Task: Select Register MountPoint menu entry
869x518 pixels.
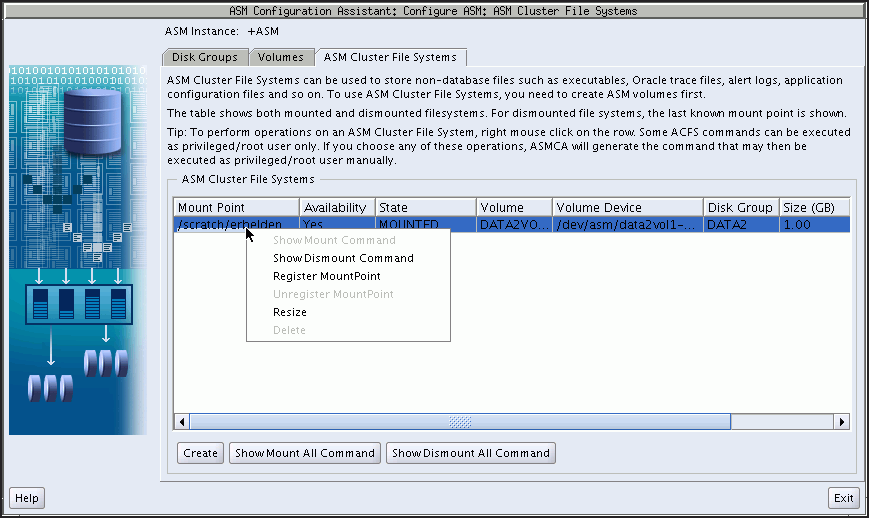Action: coord(326,276)
